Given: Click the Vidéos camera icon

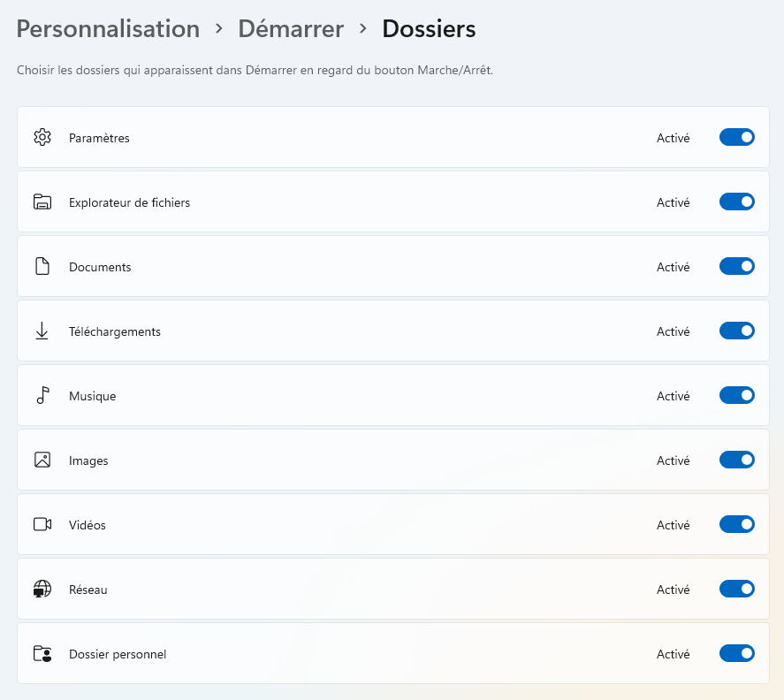Looking at the screenshot, I should click(x=42, y=524).
